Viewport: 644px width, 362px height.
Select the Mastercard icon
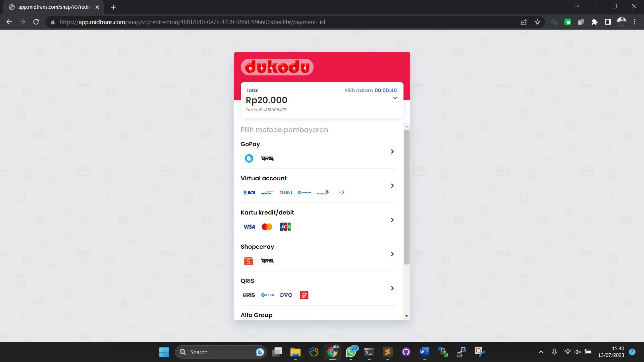pos(267,227)
